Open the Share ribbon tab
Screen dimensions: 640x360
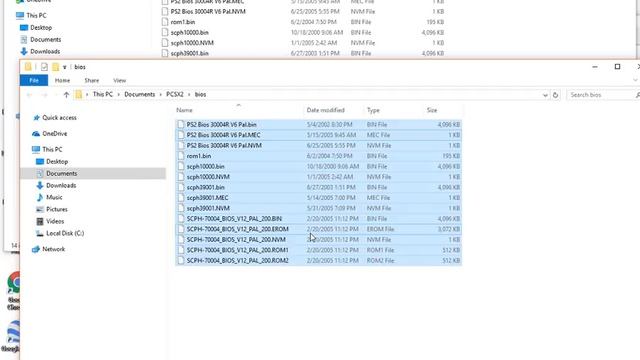[91, 80]
